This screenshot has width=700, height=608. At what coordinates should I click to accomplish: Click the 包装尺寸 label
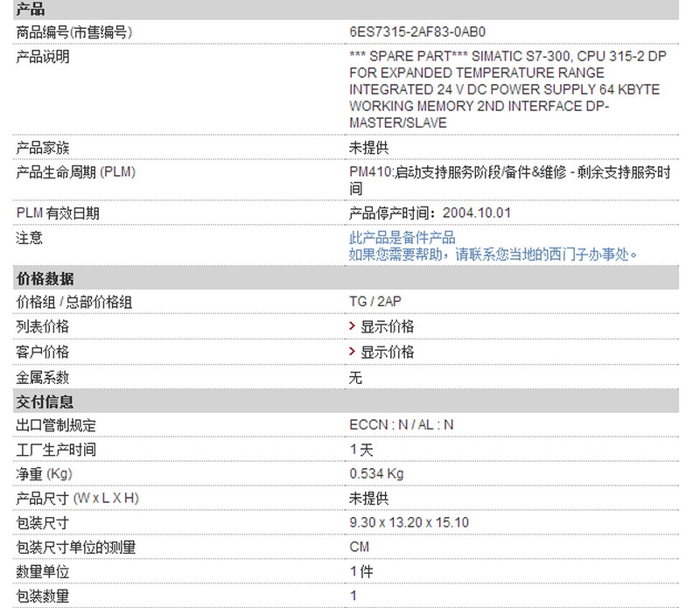click(43, 522)
